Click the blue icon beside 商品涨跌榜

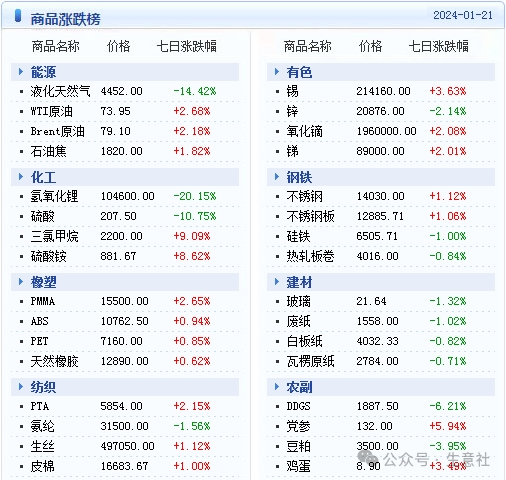[18, 16]
